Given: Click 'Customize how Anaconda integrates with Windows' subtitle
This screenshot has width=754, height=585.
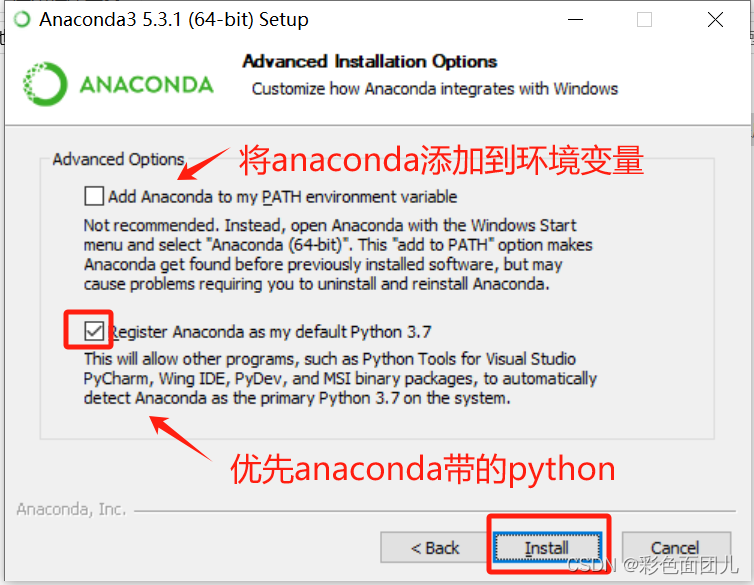Looking at the screenshot, I should click(435, 89).
